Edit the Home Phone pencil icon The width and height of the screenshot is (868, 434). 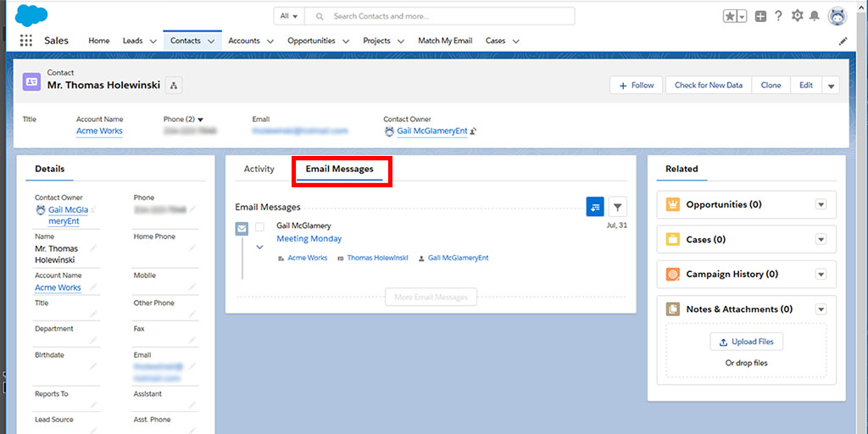point(192,248)
